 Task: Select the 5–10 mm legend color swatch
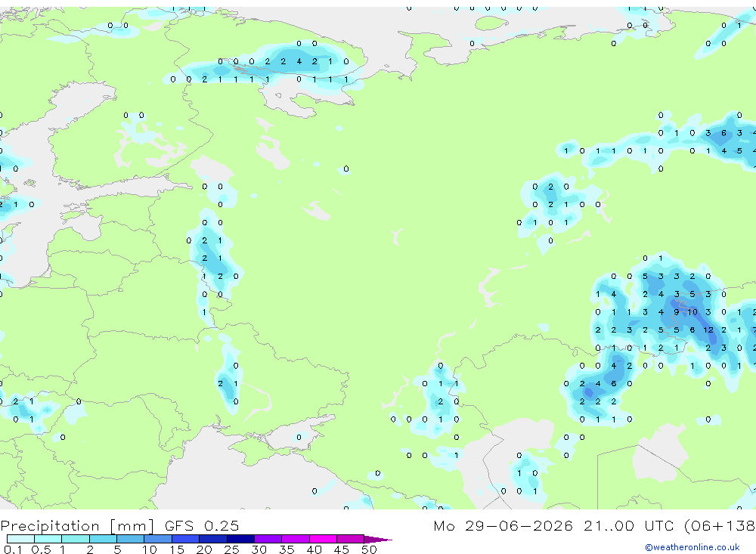(x=130, y=539)
